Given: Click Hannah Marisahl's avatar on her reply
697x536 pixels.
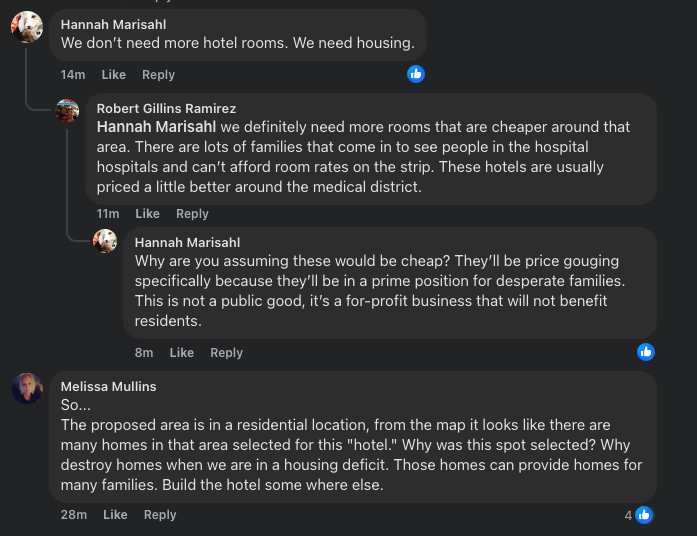Looking at the screenshot, I should (105, 241).
